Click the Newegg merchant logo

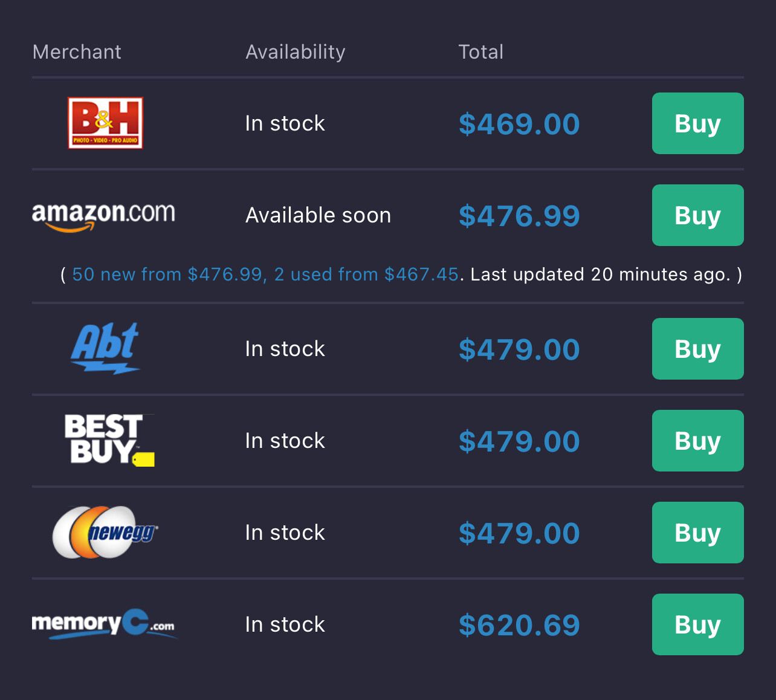105,532
